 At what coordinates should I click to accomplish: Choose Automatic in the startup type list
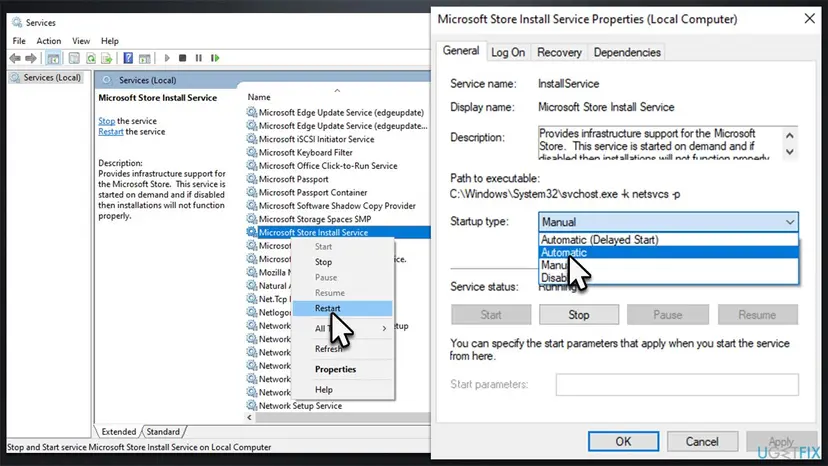(x=668, y=252)
